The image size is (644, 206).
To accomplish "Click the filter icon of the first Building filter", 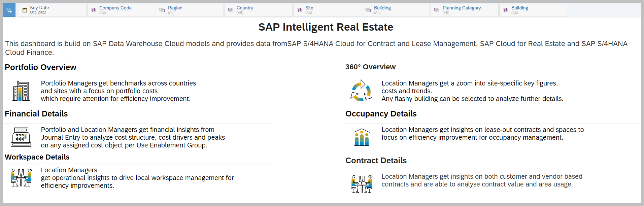I will click(368, 10).
